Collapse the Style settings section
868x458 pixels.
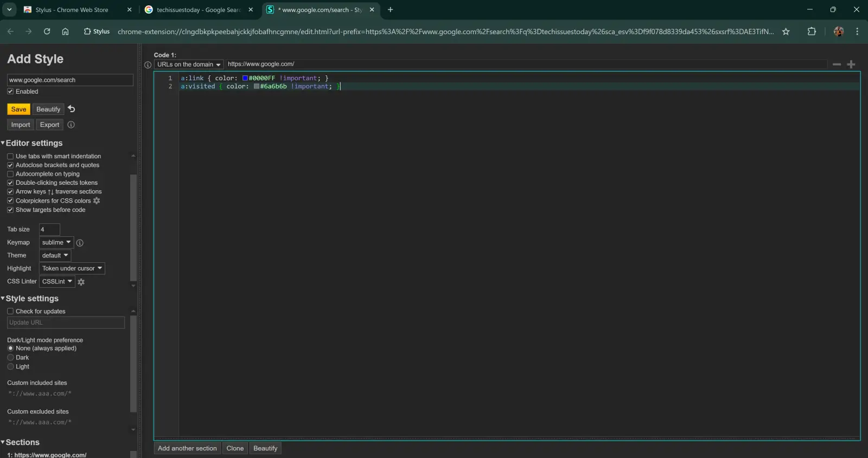click(x=30, y=299)
